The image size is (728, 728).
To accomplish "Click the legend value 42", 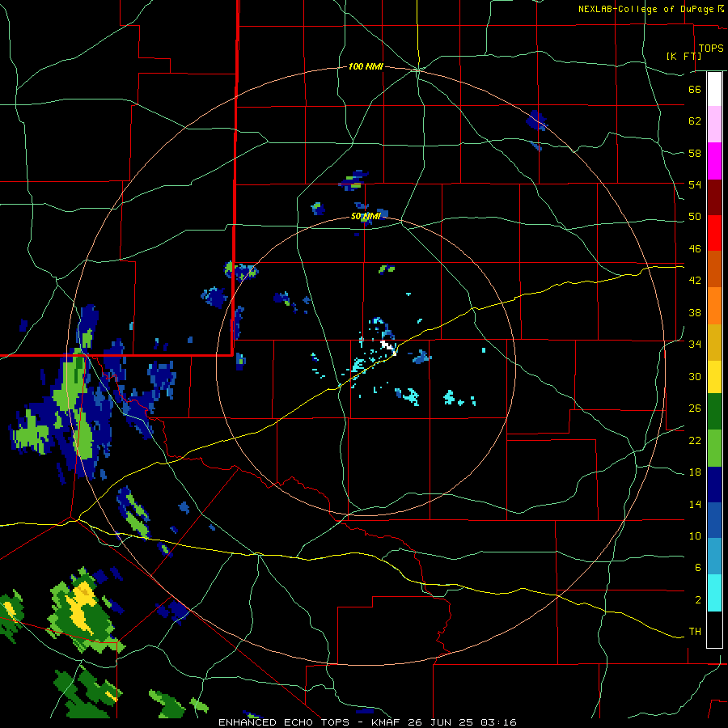I will [695, 281].
